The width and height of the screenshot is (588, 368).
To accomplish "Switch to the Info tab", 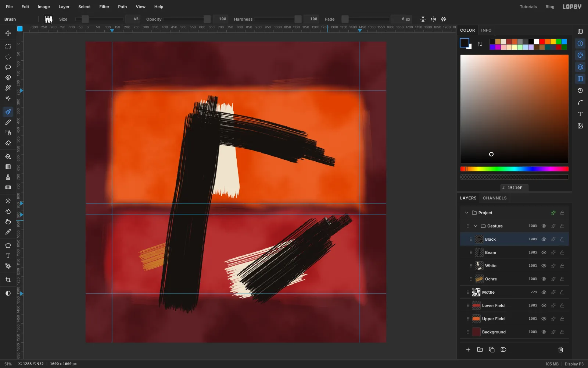I will coord(486,30).
